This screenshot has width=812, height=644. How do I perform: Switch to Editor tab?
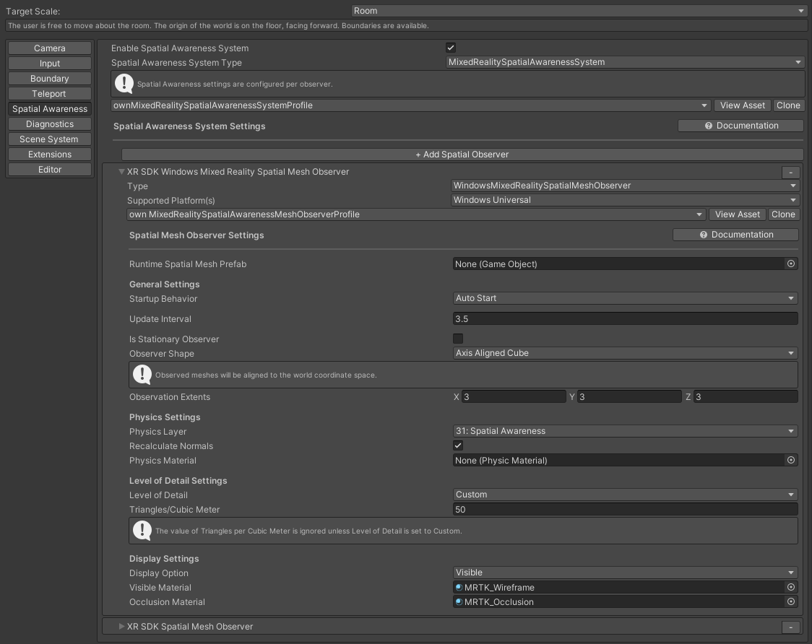tap(50, 169)
